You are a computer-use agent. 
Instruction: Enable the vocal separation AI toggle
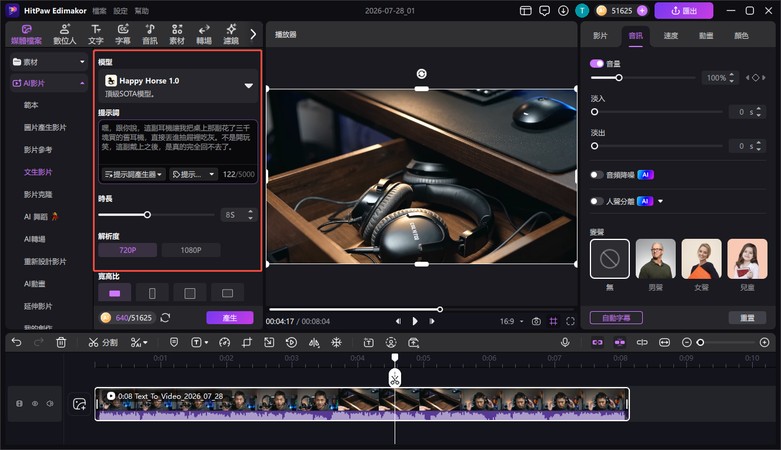596,201
